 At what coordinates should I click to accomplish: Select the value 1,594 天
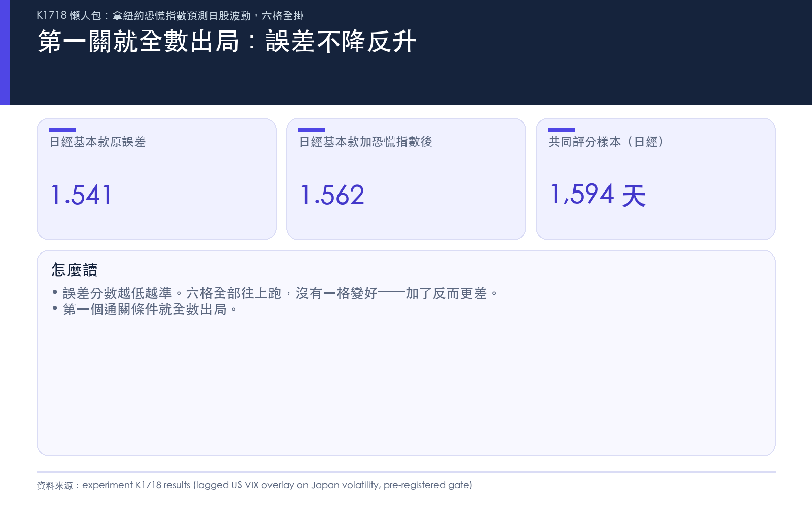(x=598, y=195)
